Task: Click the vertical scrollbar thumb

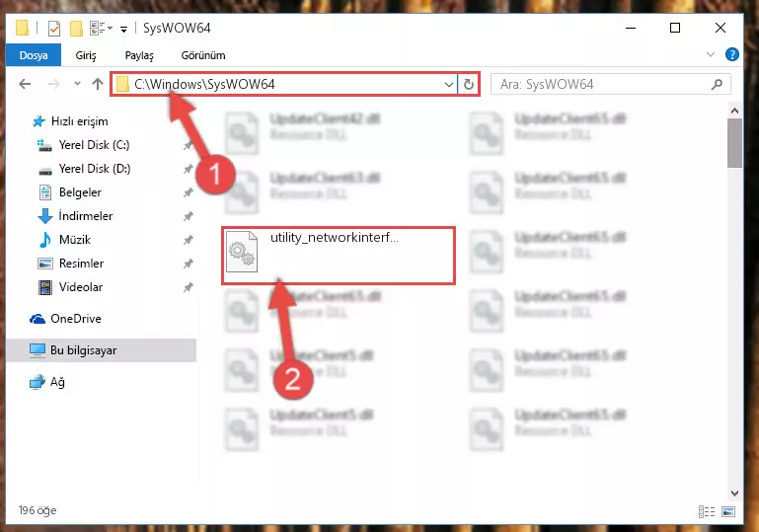Action: click(734, 143)
